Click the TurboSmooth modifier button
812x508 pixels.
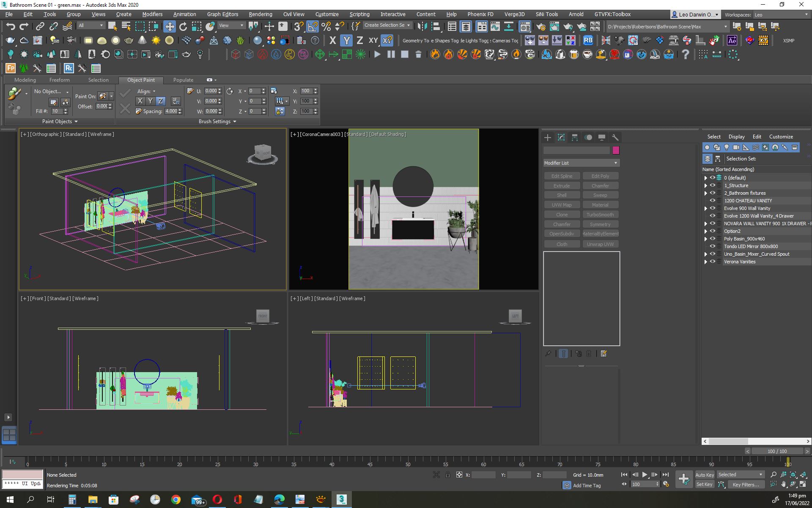coord(600,215)
